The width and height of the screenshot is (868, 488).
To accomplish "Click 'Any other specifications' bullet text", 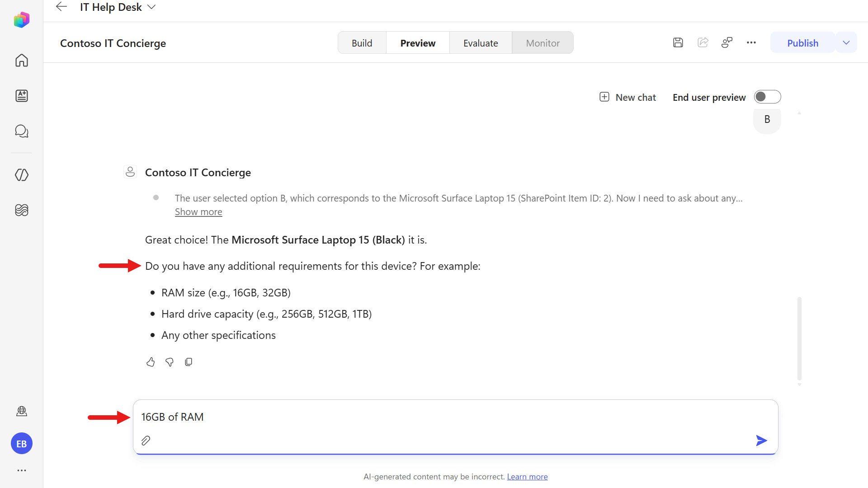I will tap(218, 335).
